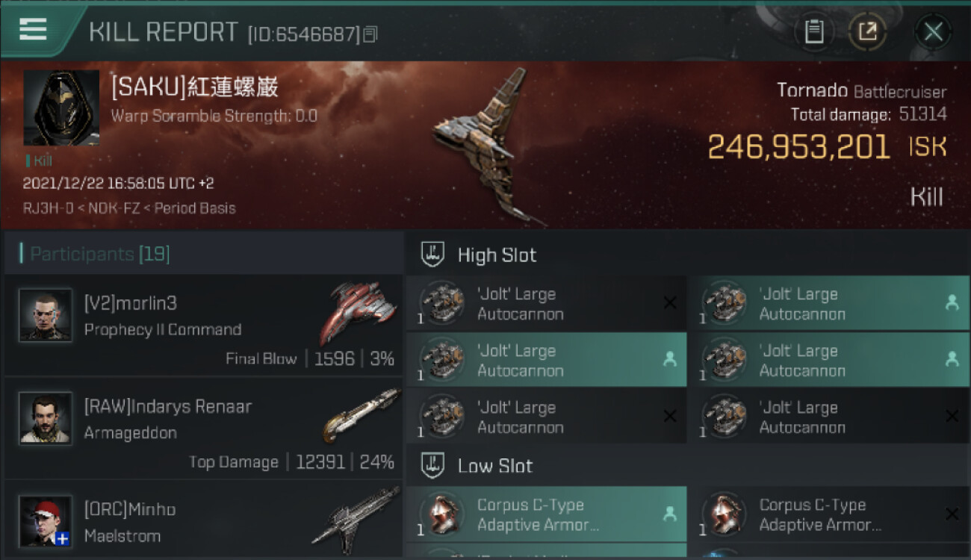Screen dimensions: 971x560
Task: Copy the kill report ID
Action: [370, 34]
